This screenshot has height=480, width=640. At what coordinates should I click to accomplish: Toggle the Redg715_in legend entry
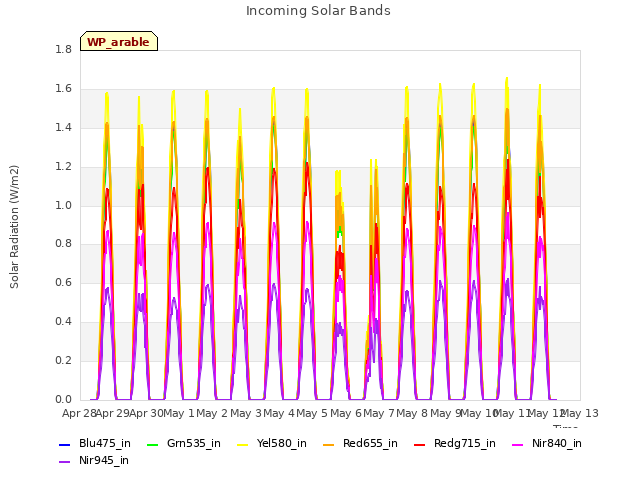[455, 444]
